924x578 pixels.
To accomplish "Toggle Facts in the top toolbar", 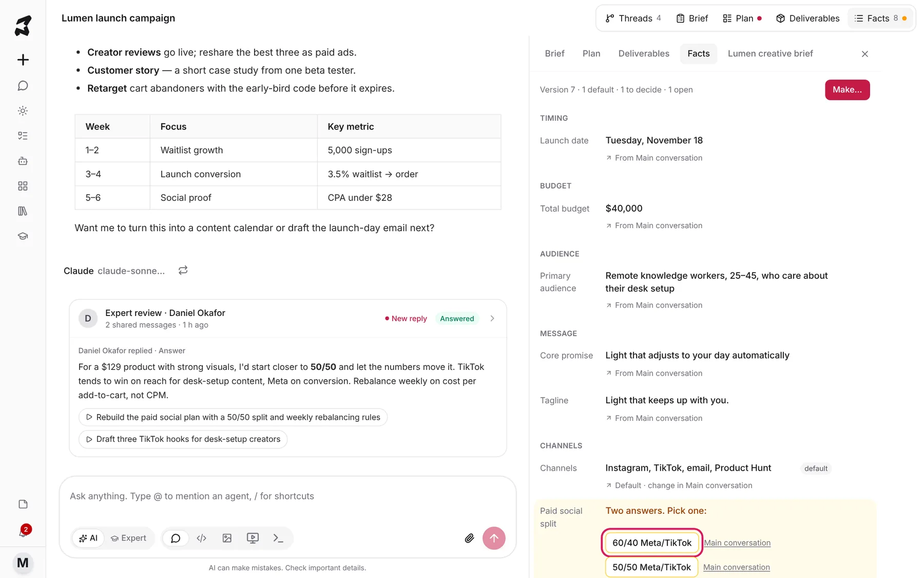I will 880,18.
